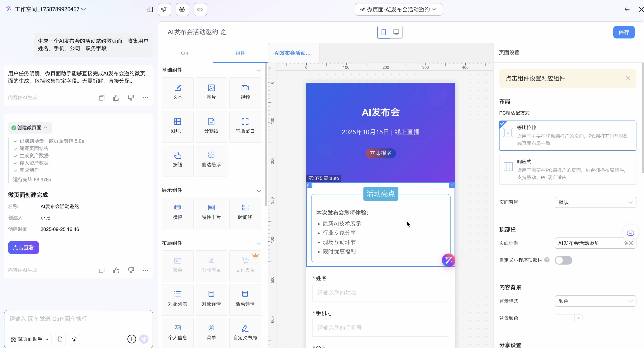Open the 微页面助手 assistant selector
Image resolution: width=644 pixels, height=348 pixels.
click(x=30, y=339)
